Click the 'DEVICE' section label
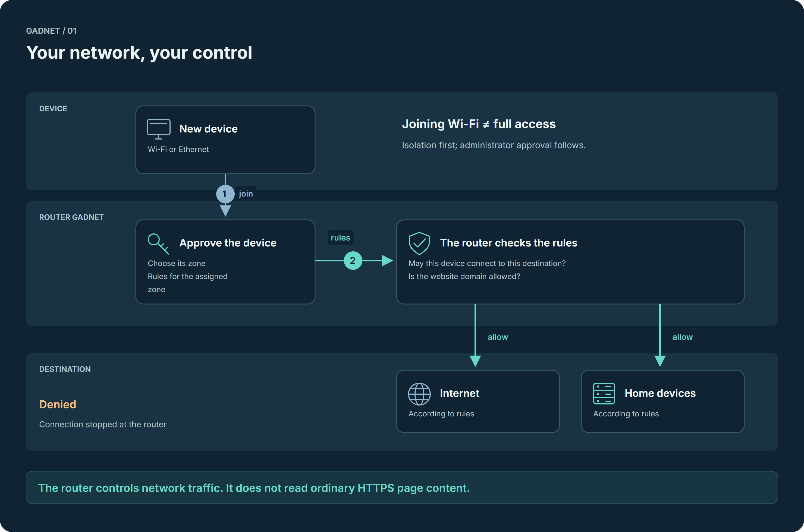Viewport: 804px width, 532px height. 53,109
